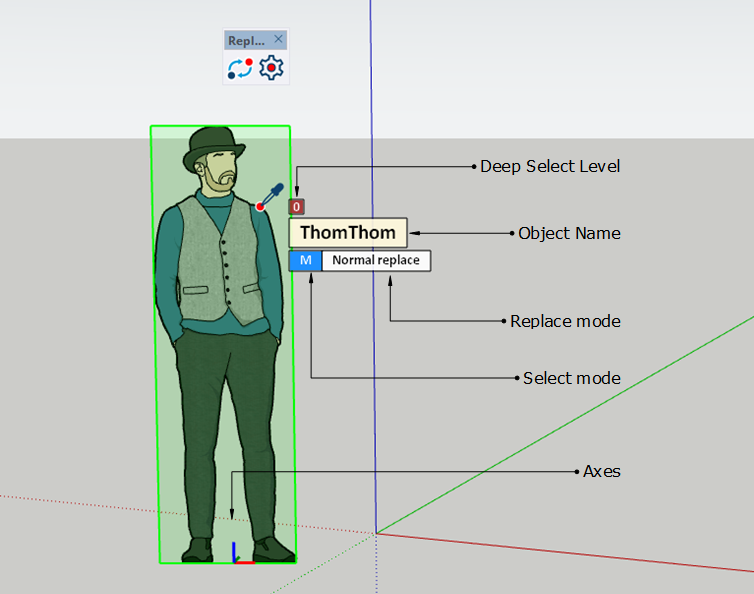Click the Repl... toolbar title bar
Image resolution: width=754 pixels, height=594 pixels.
[x=246, y=41]
